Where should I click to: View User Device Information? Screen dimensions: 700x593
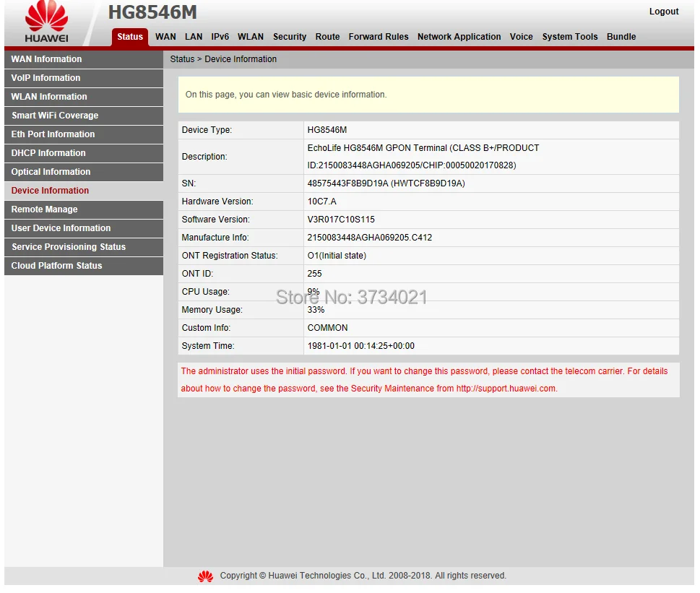click(84, 228)
